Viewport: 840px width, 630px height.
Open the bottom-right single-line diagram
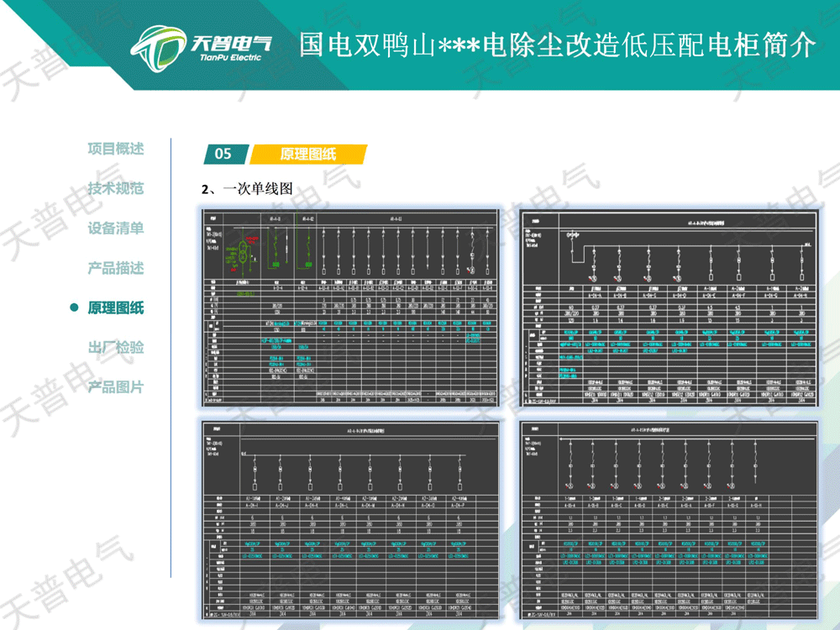coord(669,520)
